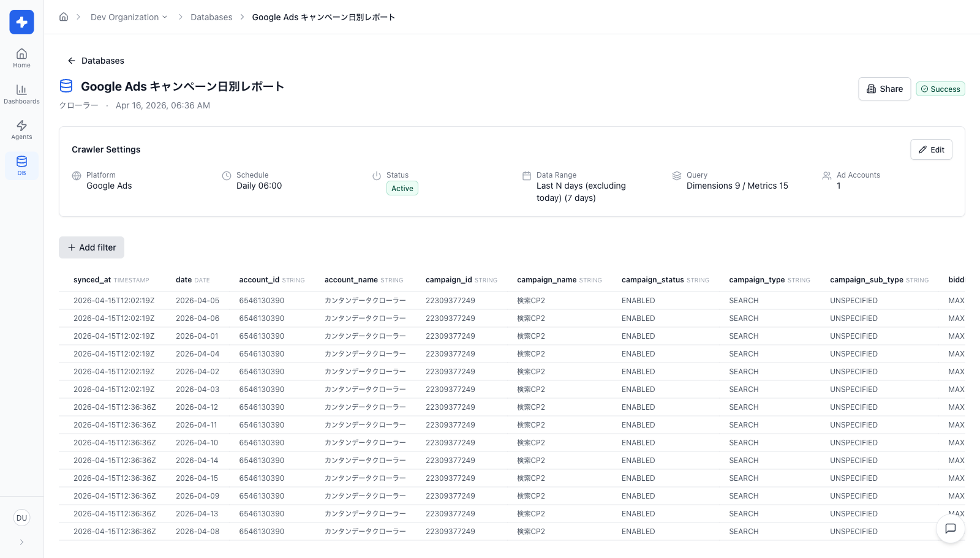Open the Dev Organization dropdown

pyautogui.click(x=129, y=17)
